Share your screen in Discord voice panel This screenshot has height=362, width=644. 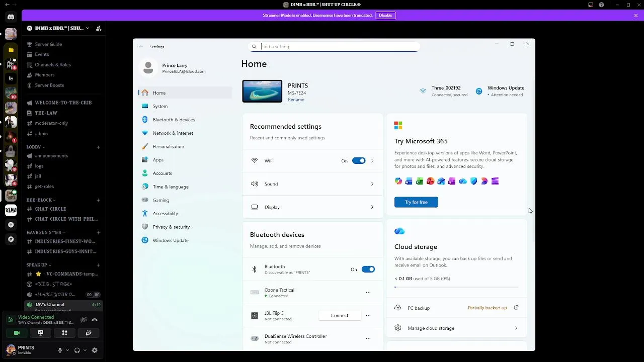[x=41, y=333]
